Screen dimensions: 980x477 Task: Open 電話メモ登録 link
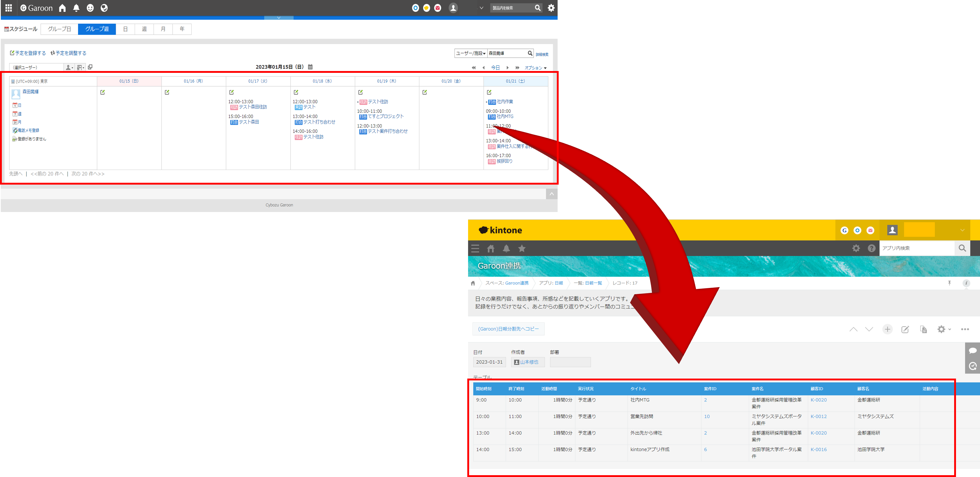point(28,131)
